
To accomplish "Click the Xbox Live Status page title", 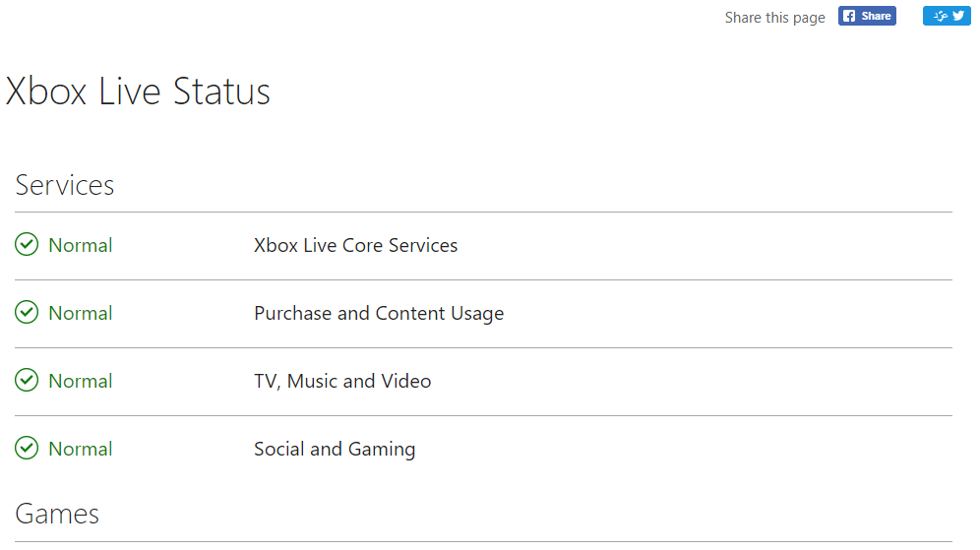I will [x=138, y=92].
